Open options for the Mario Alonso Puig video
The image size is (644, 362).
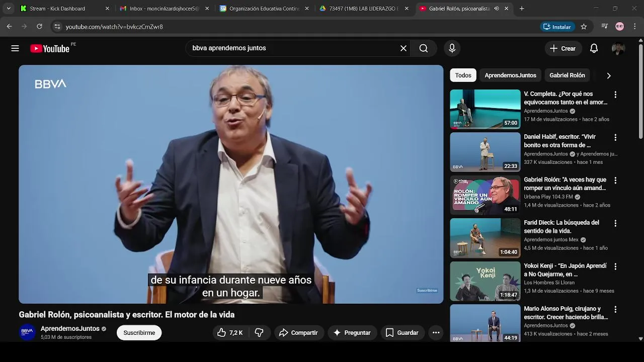pos(615,309)
